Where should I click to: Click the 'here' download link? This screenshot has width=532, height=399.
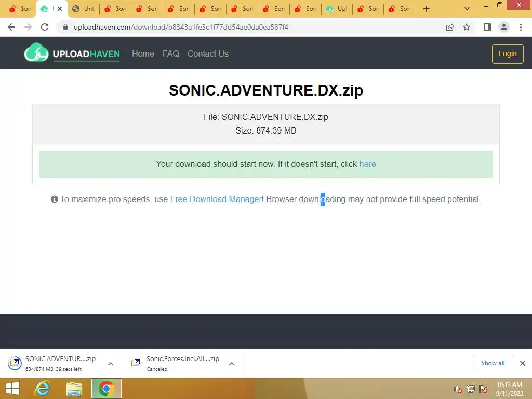pyautogui.click(x=367, y=164)
